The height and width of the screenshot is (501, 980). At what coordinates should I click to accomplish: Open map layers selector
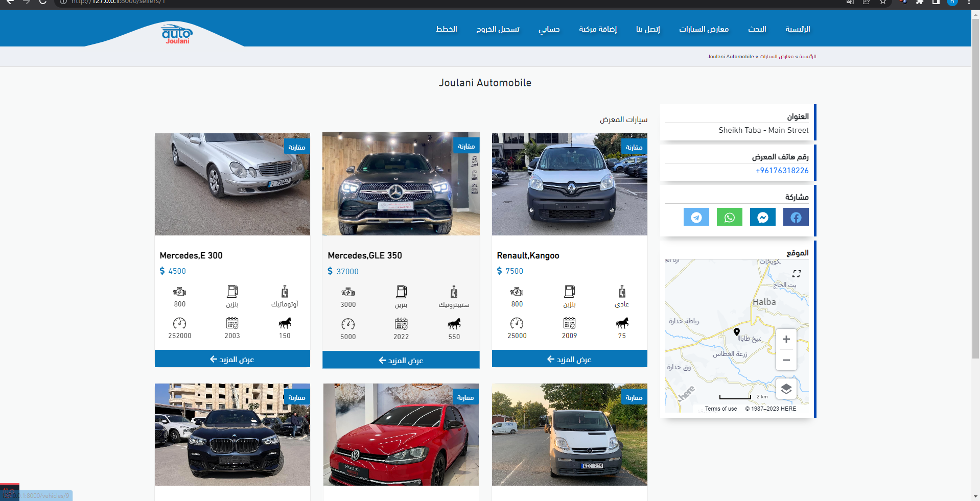click(x=786, y=389)
